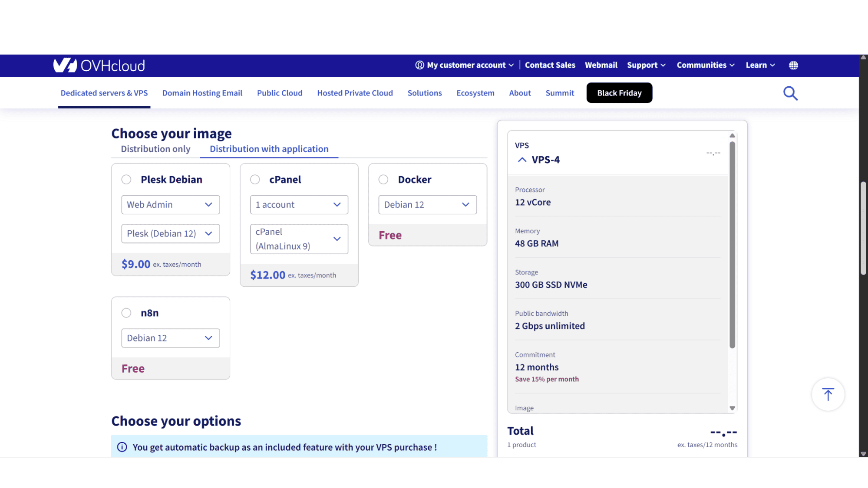Select the n8n radio button
Image resolution: width=868 pixels, height=488 pixels.
(x=126, y=313)
